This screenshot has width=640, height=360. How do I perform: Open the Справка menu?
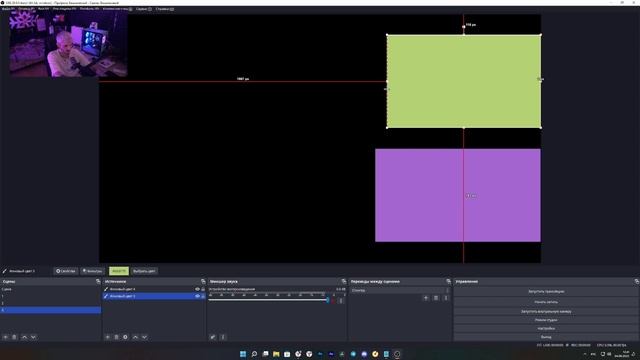164,9
